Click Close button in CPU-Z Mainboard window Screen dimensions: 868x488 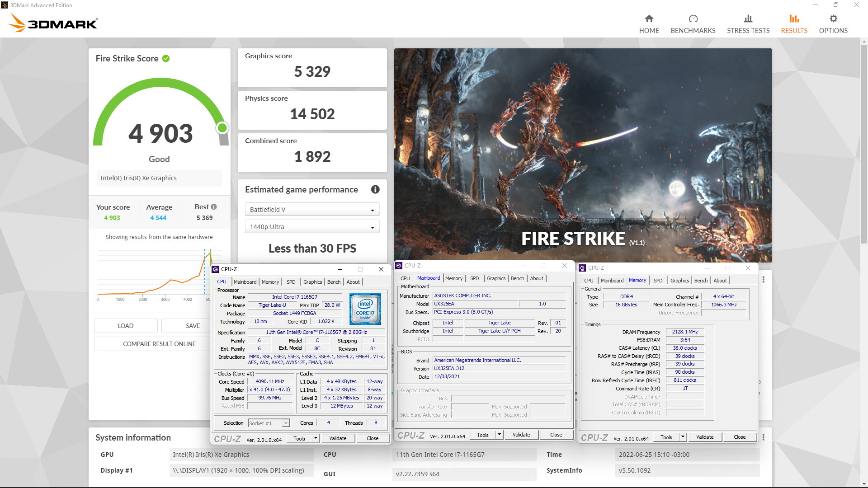556,435
